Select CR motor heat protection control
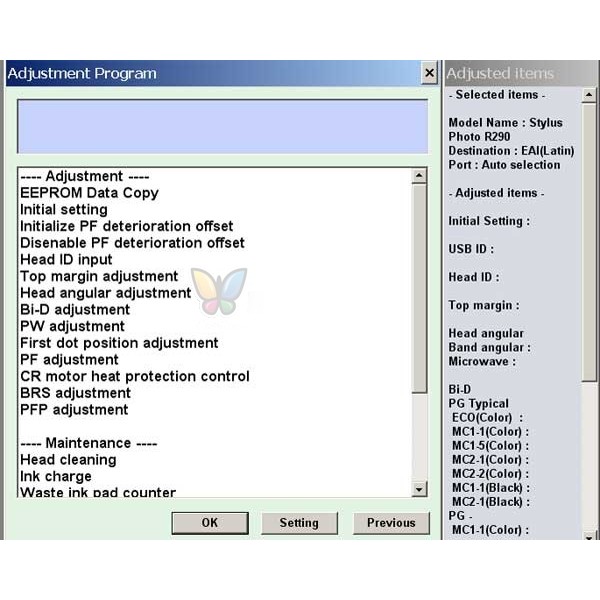The width and height of the screenshot is (600, 600). coord(135,377)
